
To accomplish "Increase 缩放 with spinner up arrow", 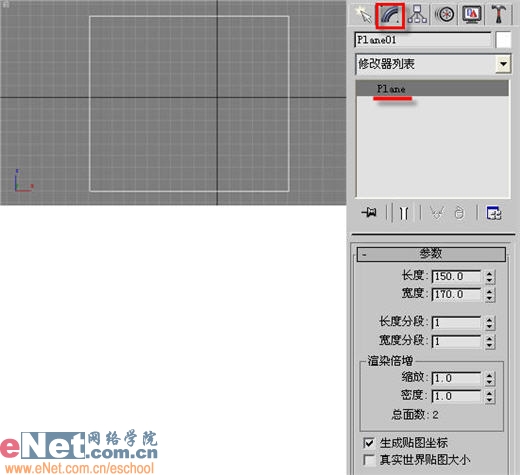I will point(489,375).
